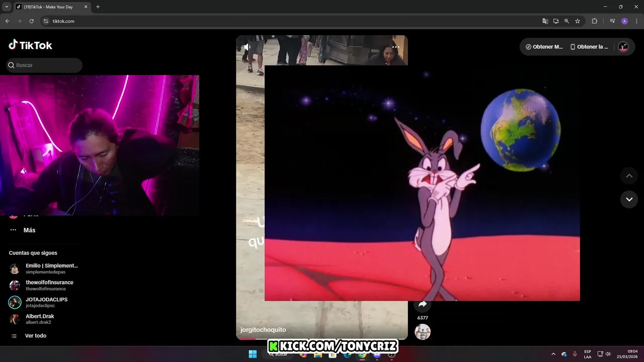Click the Obtener la ... app button
Image resolution: width=644 pixels, height=362 pixels.
coord(589,47)
